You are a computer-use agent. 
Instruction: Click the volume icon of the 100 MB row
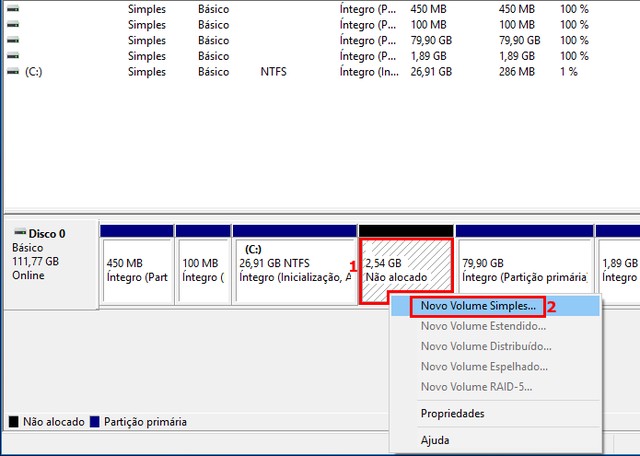(x=13, y=24)
